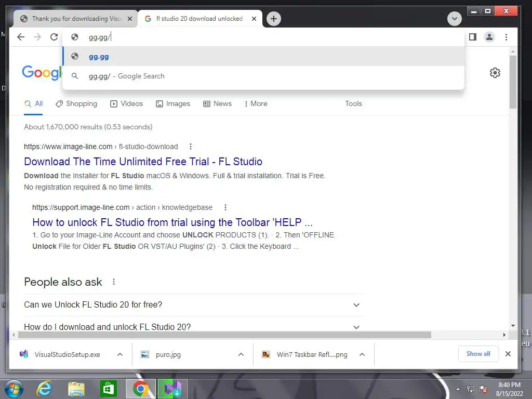Open the green Store icon on taskbar
The height and width of the screenshot is (399, 532).
pos(108,389)
